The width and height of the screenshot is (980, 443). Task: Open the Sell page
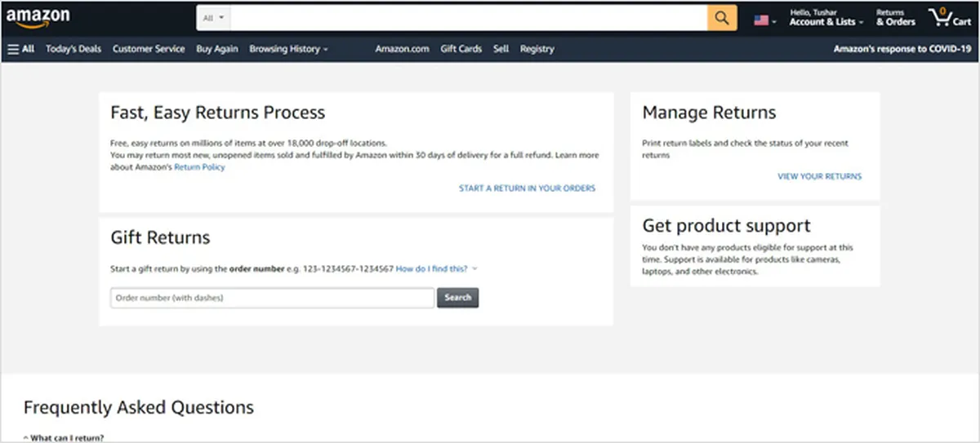coord(501,49)
